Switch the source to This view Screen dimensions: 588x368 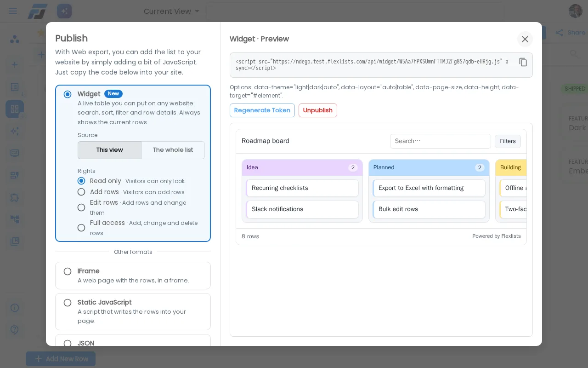[109, 150]
